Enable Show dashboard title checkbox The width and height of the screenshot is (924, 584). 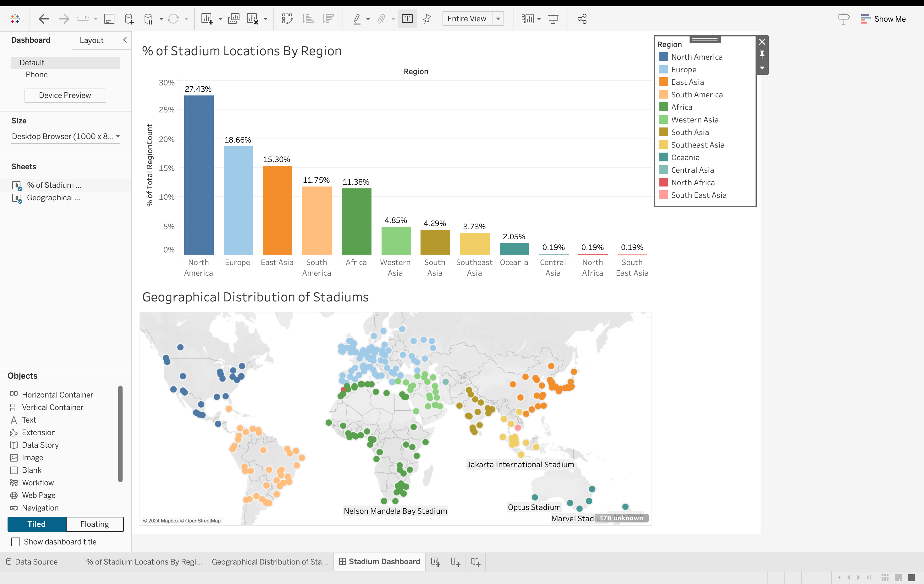tap(16, 542)
